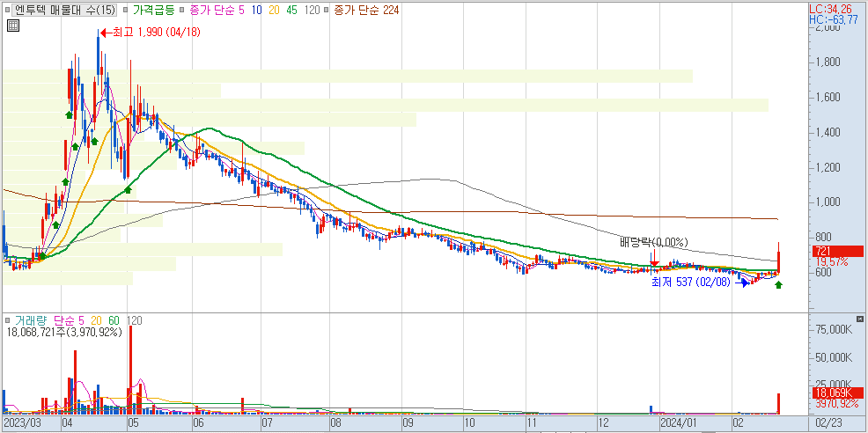Click the blue arrow beside 최저 537
This screenshot has height=433, width=868.
742,283
